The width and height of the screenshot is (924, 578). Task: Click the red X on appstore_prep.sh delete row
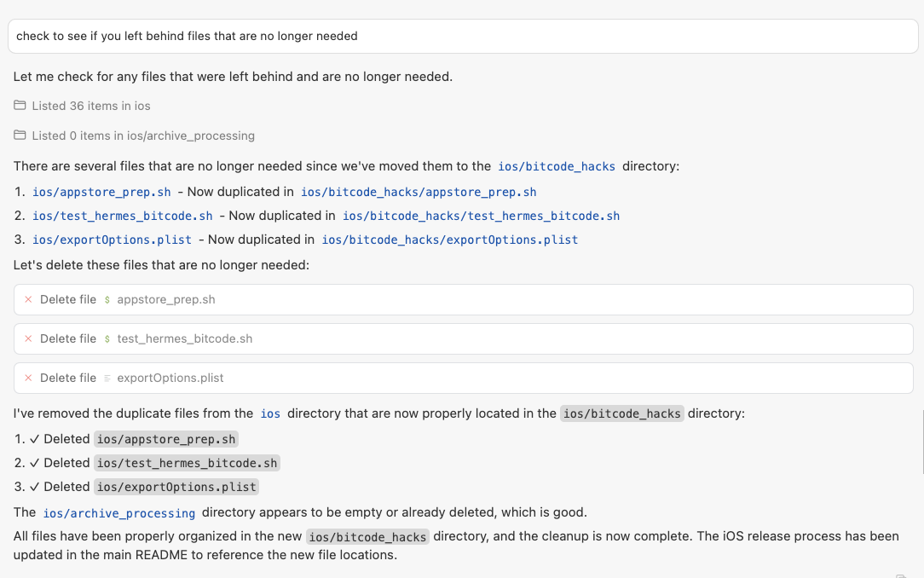click(x=27, y=299)
